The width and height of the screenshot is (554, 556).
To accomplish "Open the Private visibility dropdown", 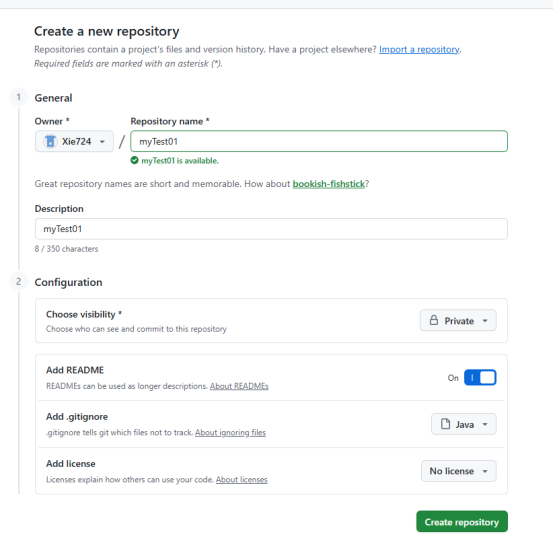I will pos(458,321).
